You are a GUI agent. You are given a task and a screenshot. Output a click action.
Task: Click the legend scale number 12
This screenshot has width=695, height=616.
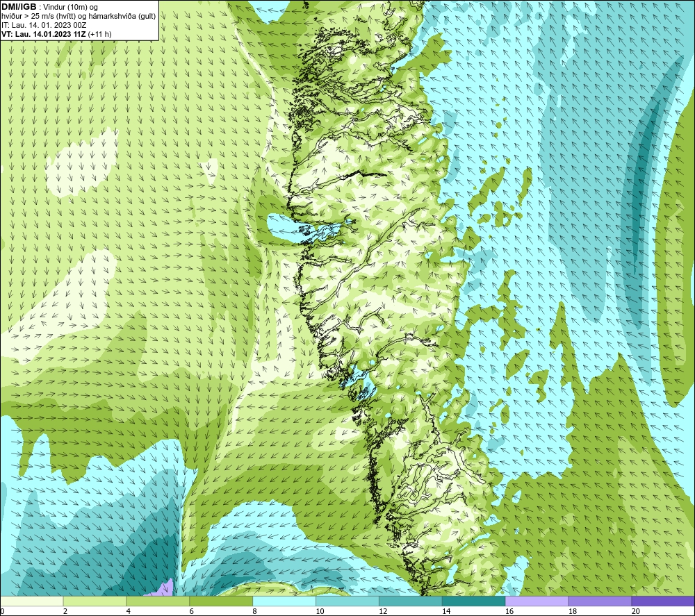[383, 611]
